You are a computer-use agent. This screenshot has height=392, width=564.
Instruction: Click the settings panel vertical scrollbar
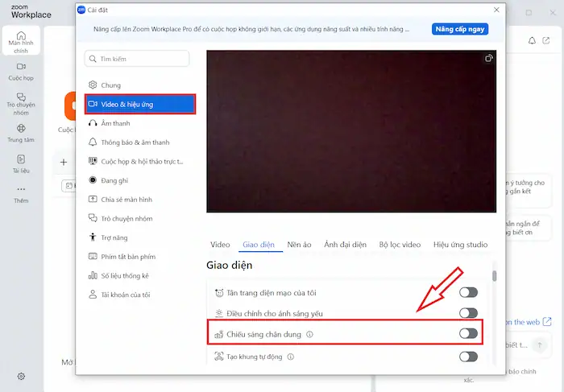[495, 275]
